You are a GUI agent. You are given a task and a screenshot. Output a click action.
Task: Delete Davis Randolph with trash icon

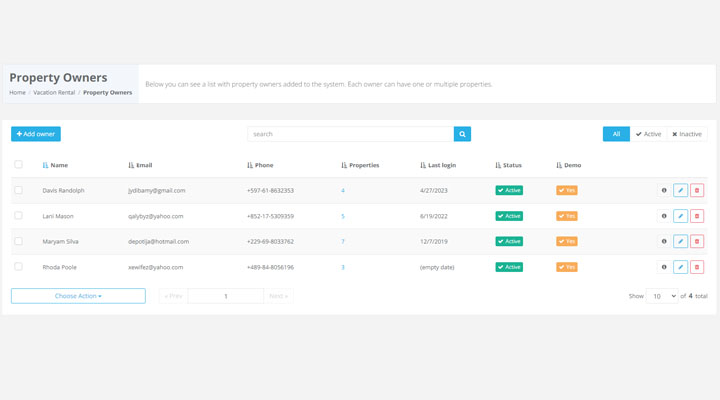click(697, 190)
